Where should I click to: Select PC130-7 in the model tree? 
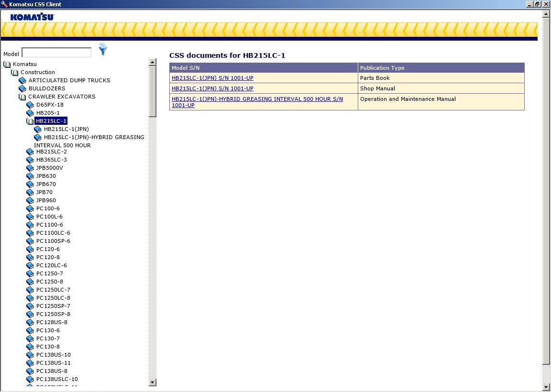pos(48,338)
